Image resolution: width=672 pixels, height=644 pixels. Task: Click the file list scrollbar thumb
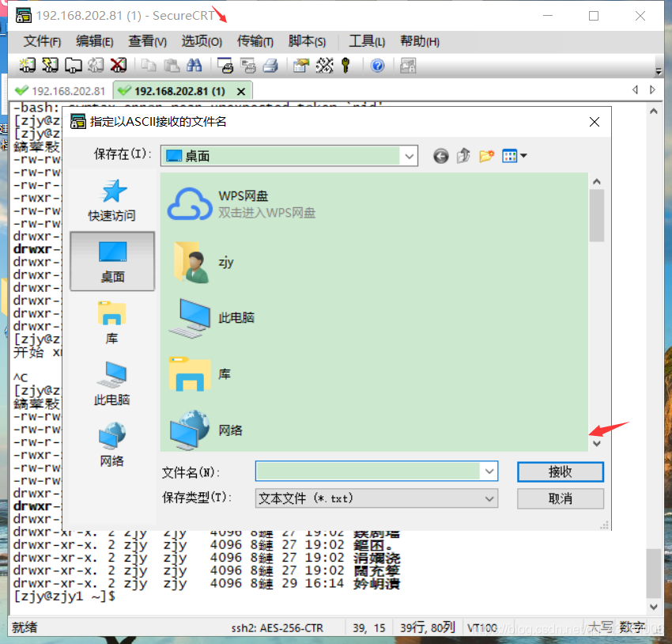(x=597, y=216)
